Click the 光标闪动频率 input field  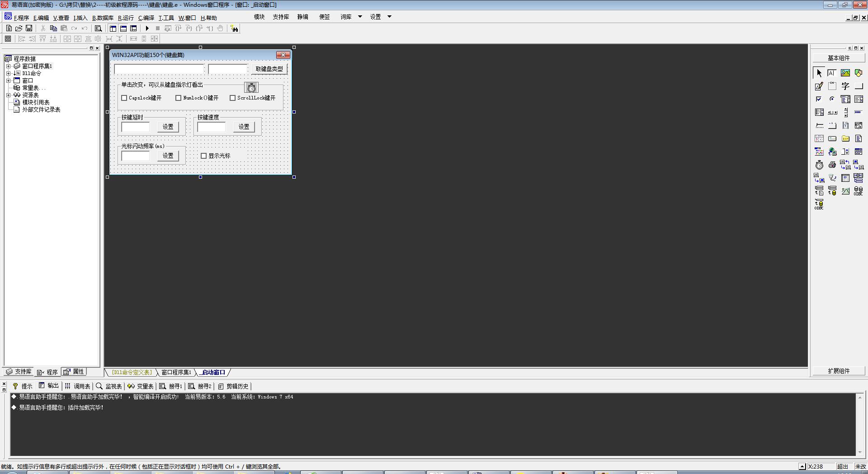pos(135,156)
